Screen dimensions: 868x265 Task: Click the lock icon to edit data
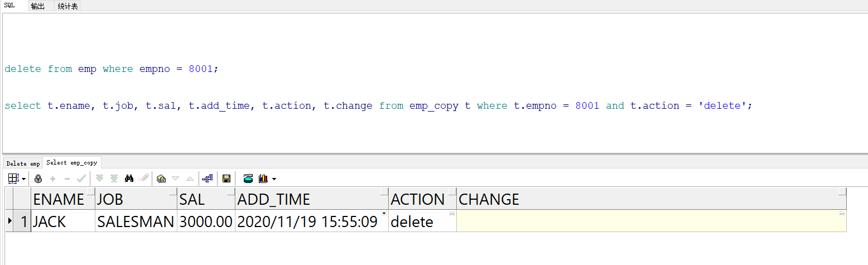pos(38,179)
